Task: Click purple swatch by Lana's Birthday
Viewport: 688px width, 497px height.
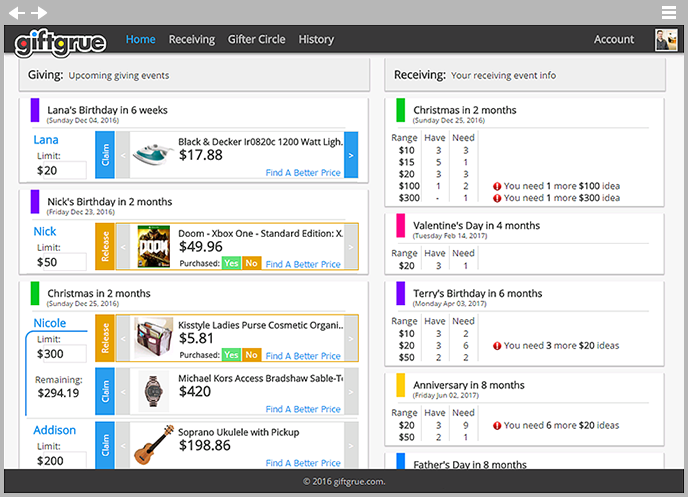Action: [x=35, y=110]
